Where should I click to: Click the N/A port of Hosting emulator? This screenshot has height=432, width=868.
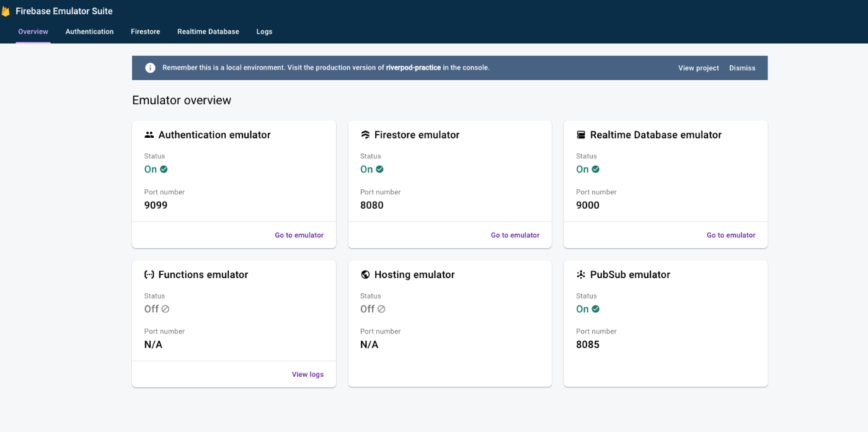tap(369, 344)
